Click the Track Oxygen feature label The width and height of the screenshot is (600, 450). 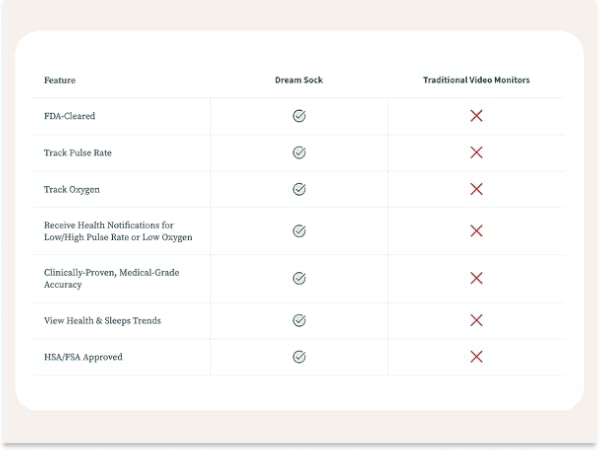[72, 189]
